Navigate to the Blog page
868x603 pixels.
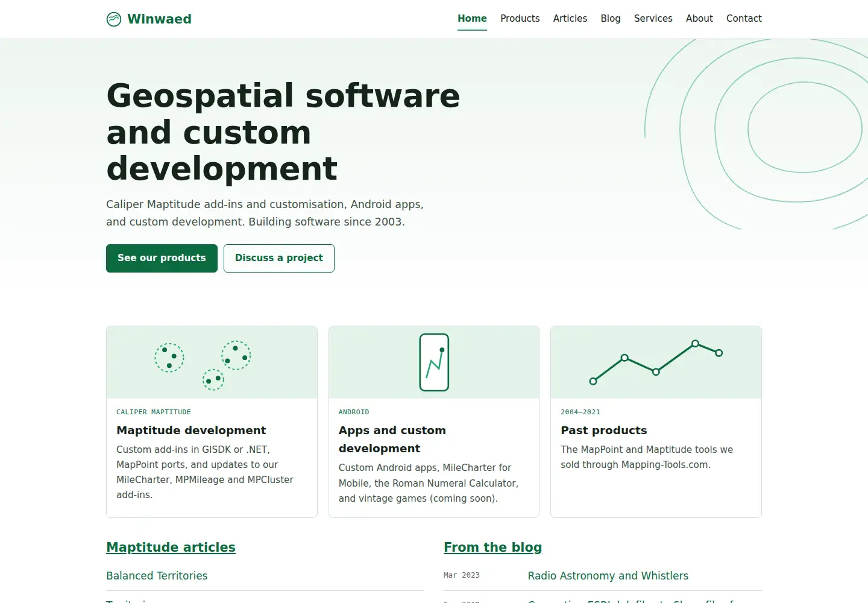[611, 19]
